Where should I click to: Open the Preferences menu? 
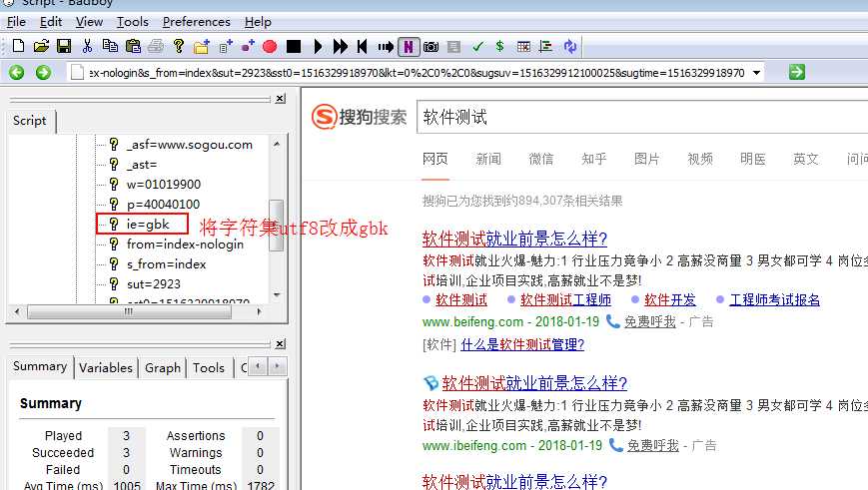(x=197, y=22)
